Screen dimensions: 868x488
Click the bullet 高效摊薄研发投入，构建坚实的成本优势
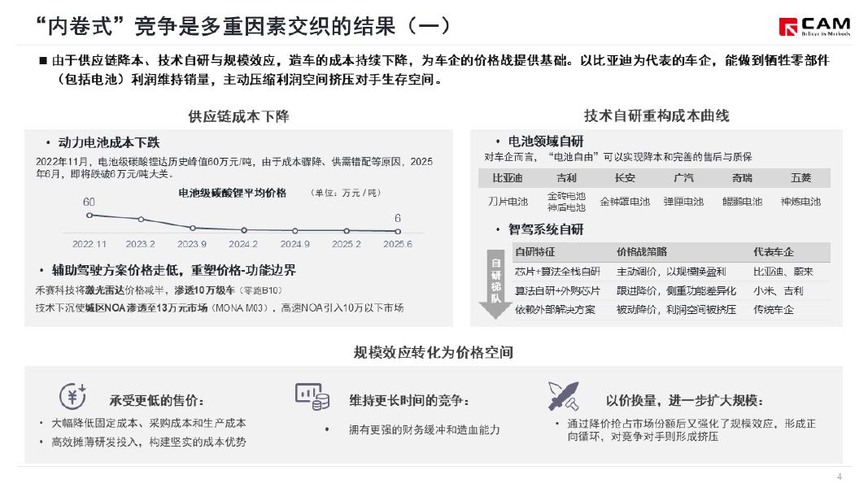(149, 442)
